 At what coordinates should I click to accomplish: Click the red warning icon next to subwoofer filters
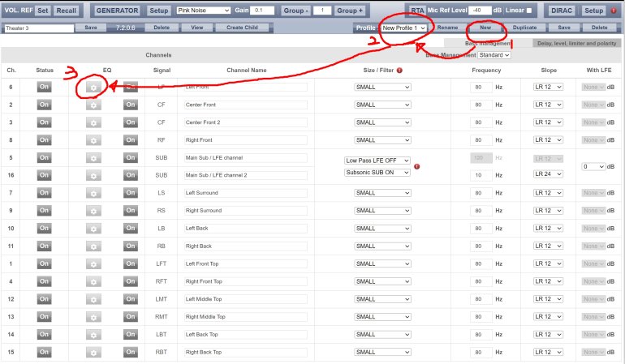pos(416,166)
